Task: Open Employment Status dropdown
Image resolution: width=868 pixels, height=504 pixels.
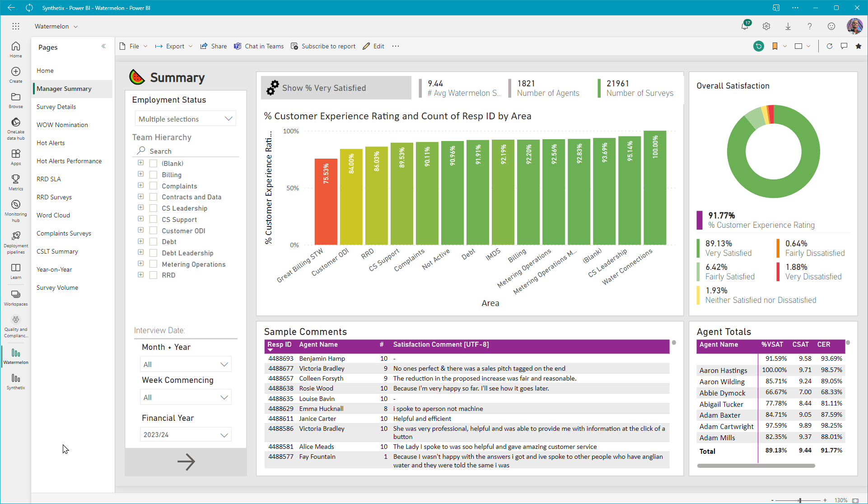Action: (x=185, y=119)
